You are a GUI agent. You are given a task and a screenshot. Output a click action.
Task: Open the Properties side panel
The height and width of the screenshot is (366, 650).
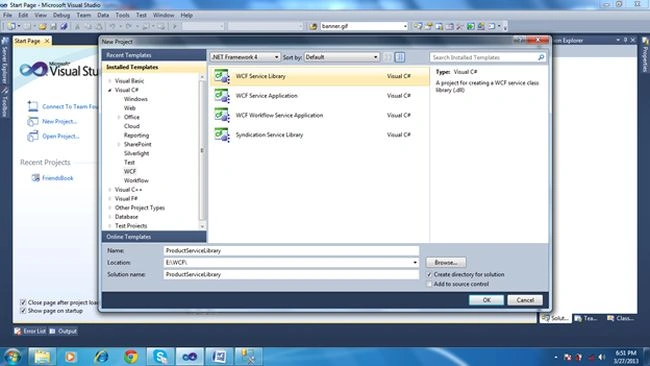(645, 55)
